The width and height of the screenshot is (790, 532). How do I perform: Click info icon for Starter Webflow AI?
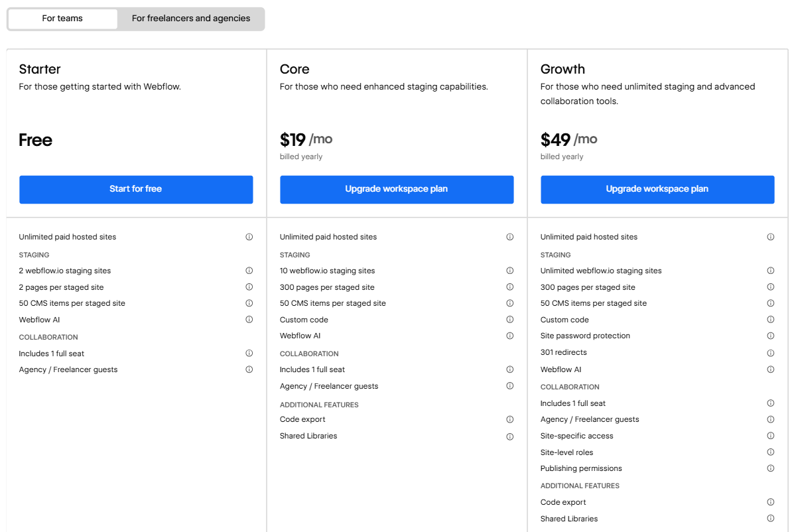click(x=249, y=320)
